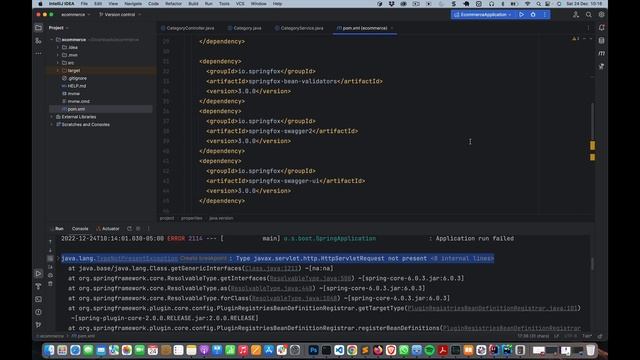Open the bottom icon in right sidebar
Viewport: 640px width, 360px height.
click(602, 66)
